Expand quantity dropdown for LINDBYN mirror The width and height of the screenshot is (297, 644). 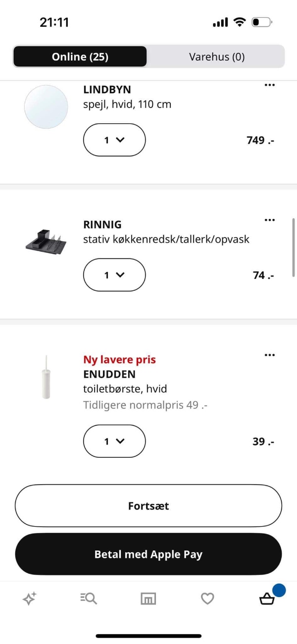114,140
